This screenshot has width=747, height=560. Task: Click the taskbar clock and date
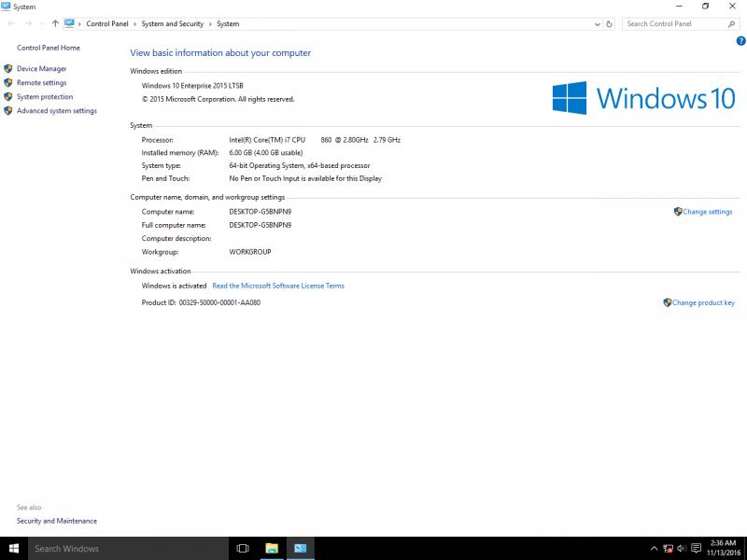pyautogui.click(x=723, y=548)
